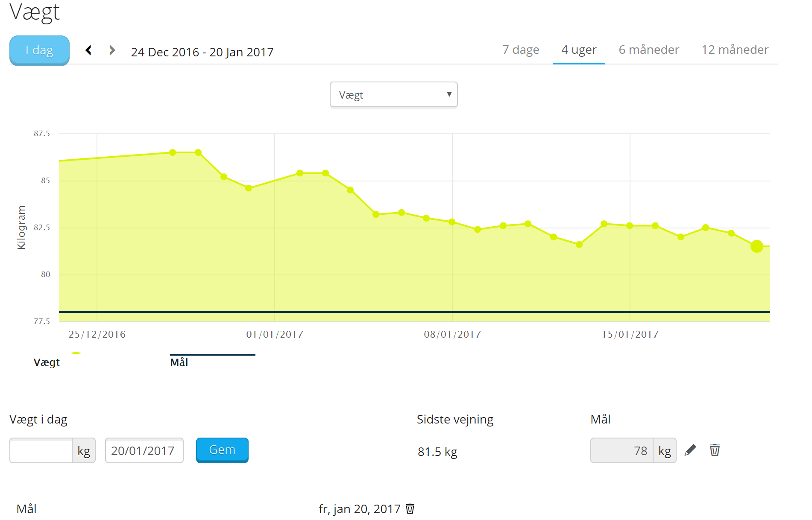Viewport: 812px width, 520px height.
Task: Click the empty weight input field
Action: point(41,450)
